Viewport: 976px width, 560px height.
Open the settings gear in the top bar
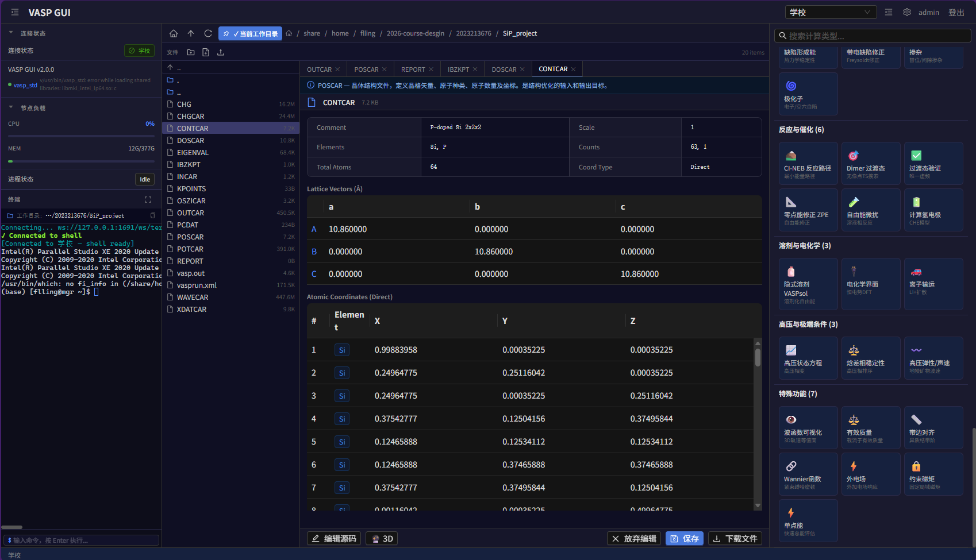907,12
